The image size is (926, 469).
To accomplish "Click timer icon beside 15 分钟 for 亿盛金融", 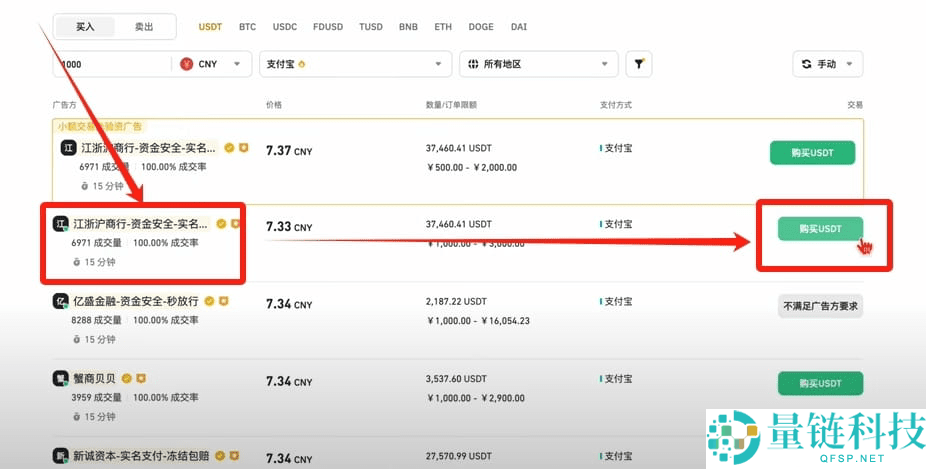I will pyautogui.click(x=76, y=340).
